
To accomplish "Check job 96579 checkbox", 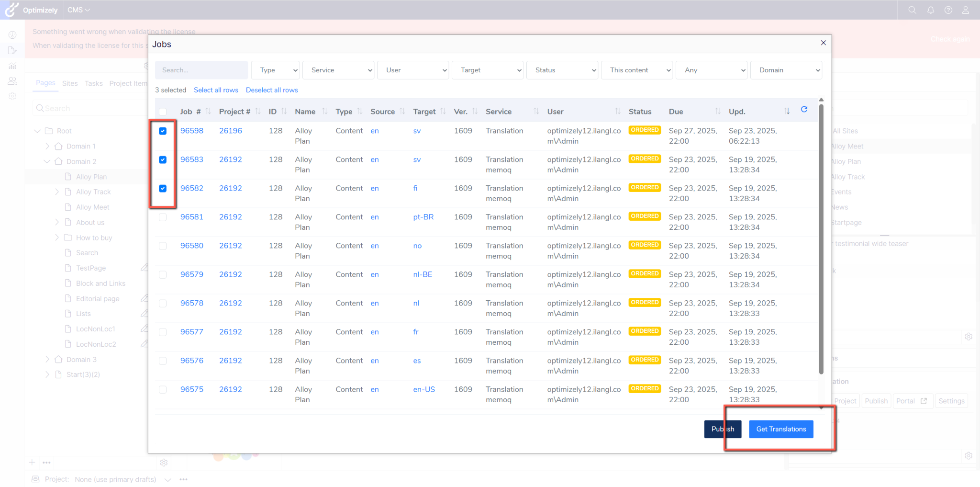I will point(163,274).
